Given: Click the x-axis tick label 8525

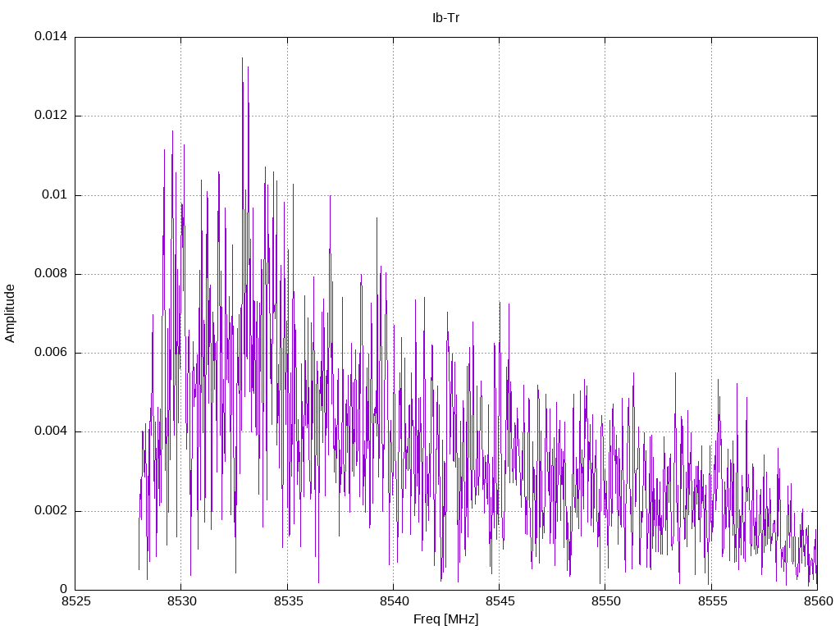Looking at the screenshot, I should click(75, 601).
